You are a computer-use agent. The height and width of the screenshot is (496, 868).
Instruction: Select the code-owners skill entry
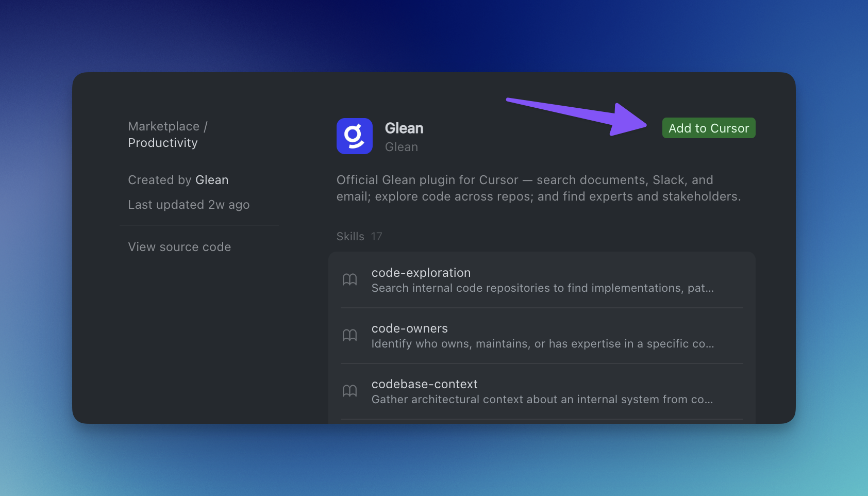click(541, 335)
